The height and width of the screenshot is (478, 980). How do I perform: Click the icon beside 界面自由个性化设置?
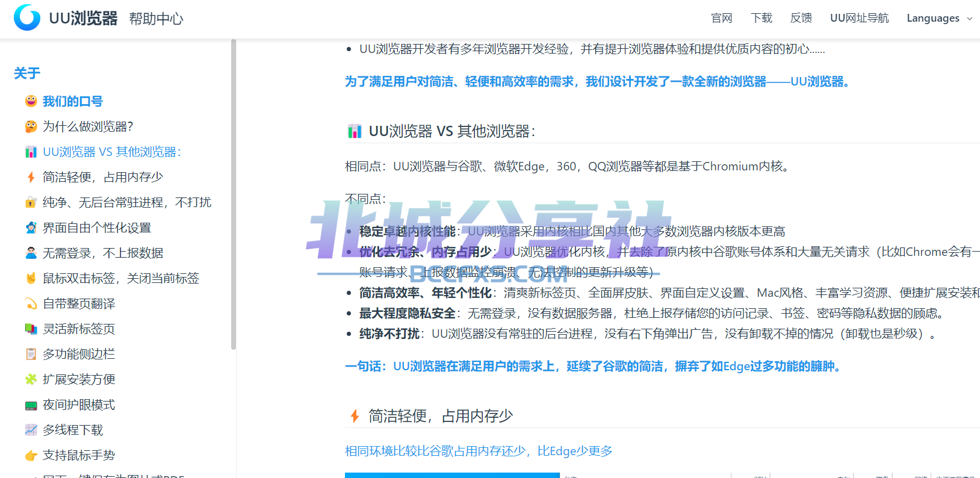[x=31, y=228]
